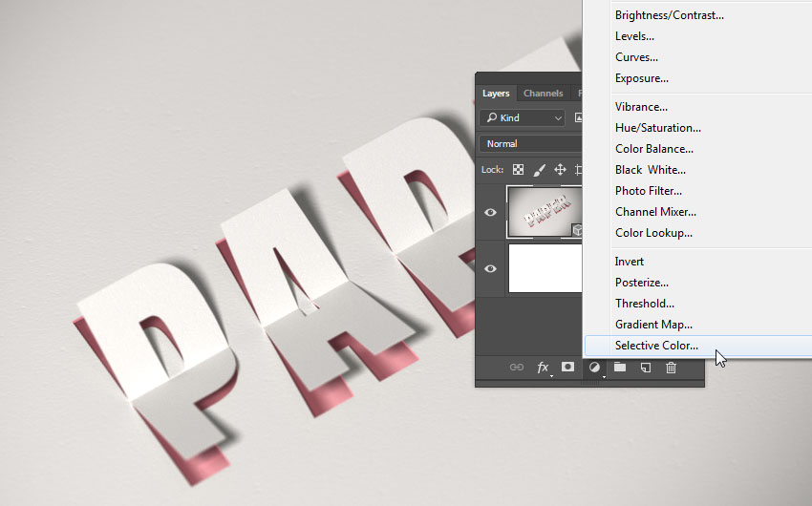Select Exposure adjustment entry
Image resolution: width=812 pixels, height=506 pixels.
(642, 78)
